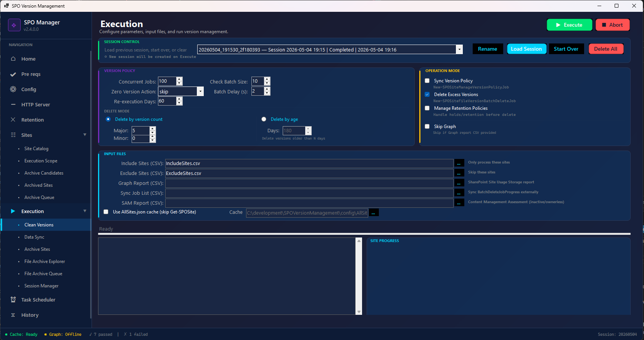Click the History hourglass icon
The height and width of the screenshot is (340, 644).
click(13, 315)
